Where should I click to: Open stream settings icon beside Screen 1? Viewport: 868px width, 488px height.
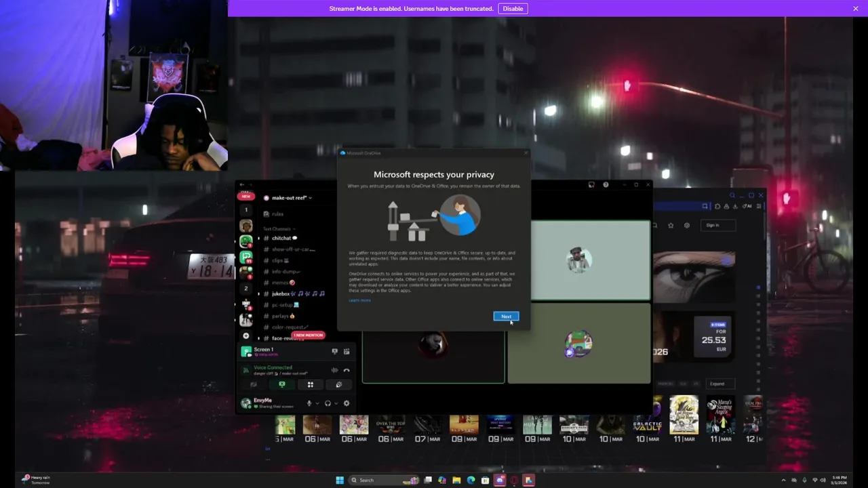[x=347, y=351]
